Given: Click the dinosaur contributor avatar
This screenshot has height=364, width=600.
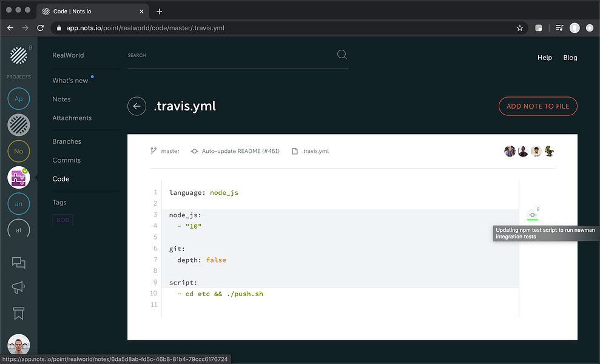Looking at the screenshot, I should pyautogui.click(x=549, y=151).
